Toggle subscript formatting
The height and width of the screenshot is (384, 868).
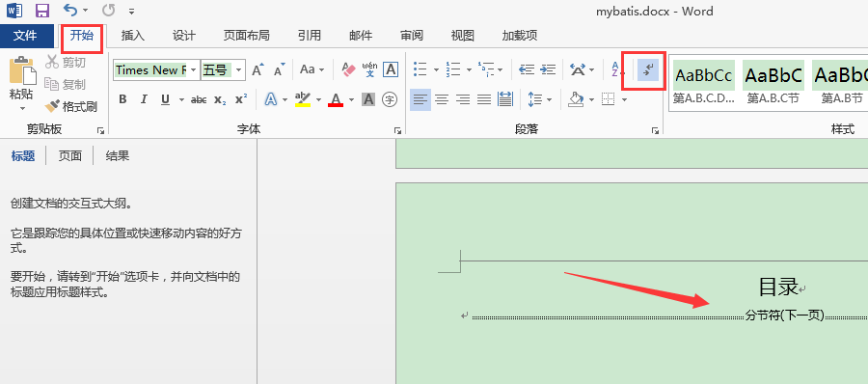tap(220, 99)
